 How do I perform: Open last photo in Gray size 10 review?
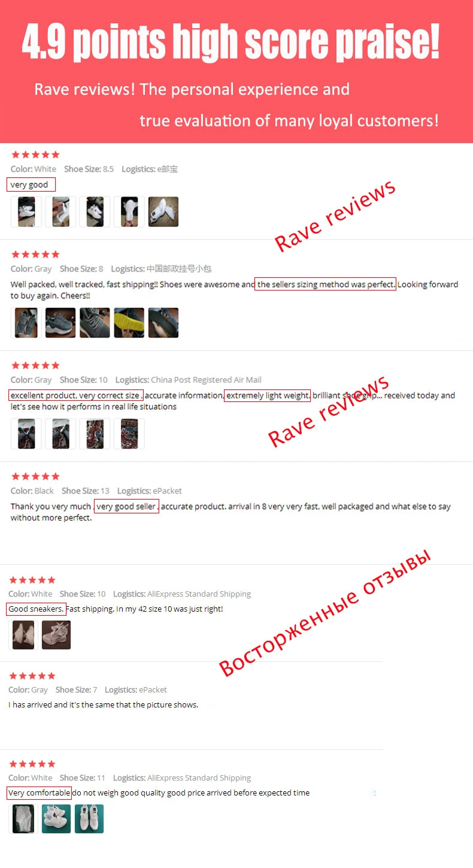pos(129,434)
